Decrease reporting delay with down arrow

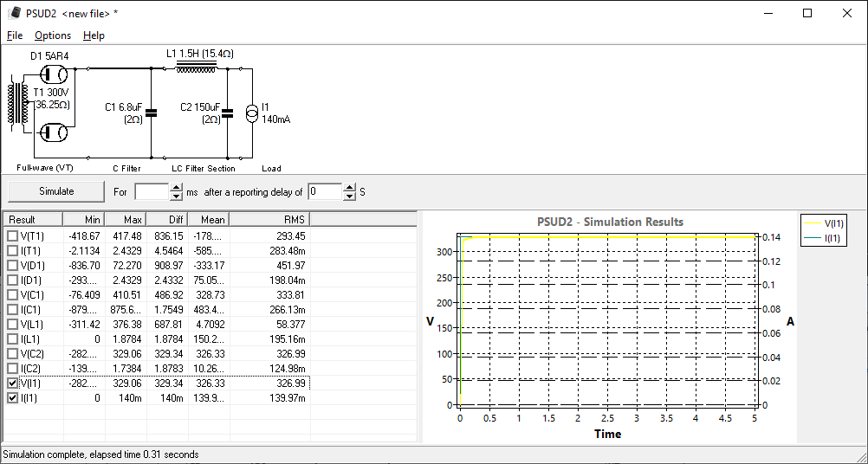click(349, 197)
